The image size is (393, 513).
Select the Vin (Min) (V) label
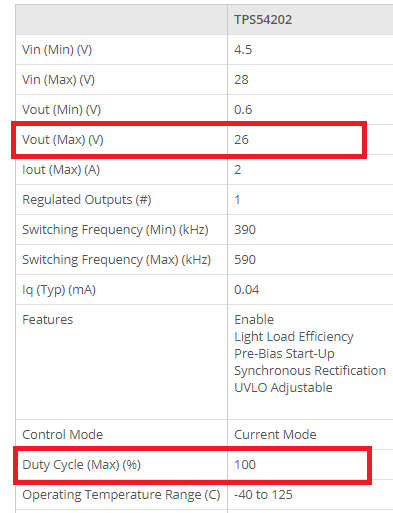(57, 50)
